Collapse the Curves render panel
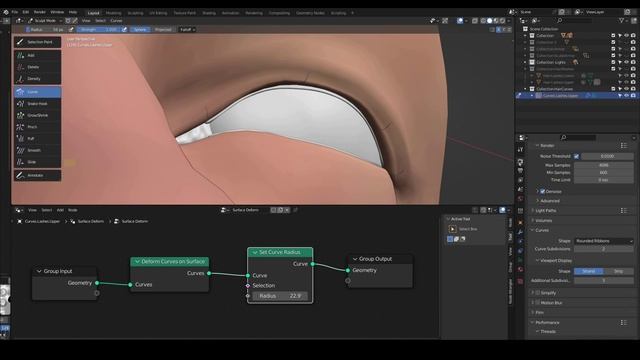The image size is (640, 360). [541, 230]
